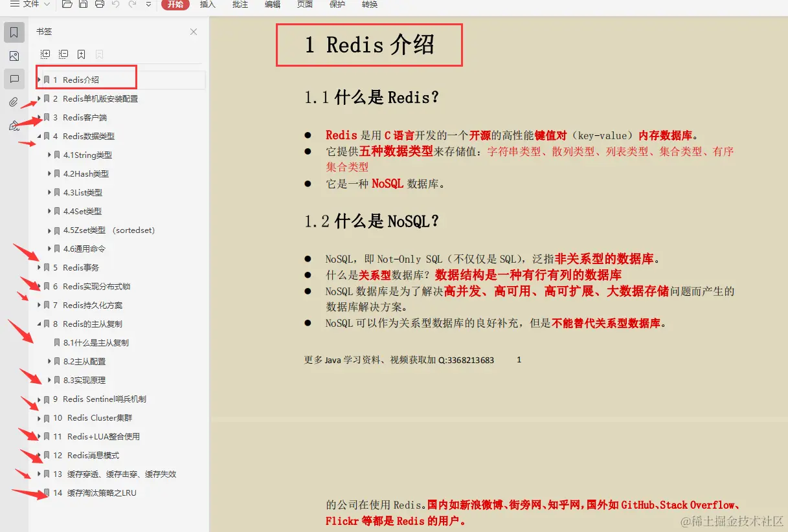Go to bookmark '2 Redis单机版安装配置'
Image resolution: width=788 pixels, height=532 pixels.
[95, 98]
